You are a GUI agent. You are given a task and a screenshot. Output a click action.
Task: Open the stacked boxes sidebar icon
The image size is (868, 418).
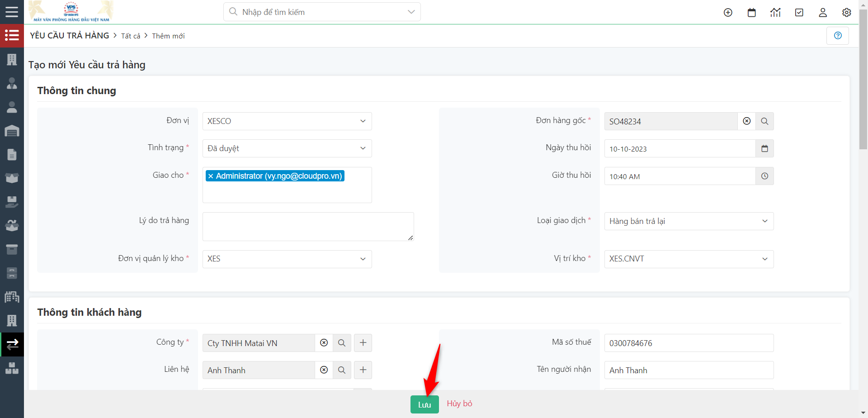(x=12, y=368)
